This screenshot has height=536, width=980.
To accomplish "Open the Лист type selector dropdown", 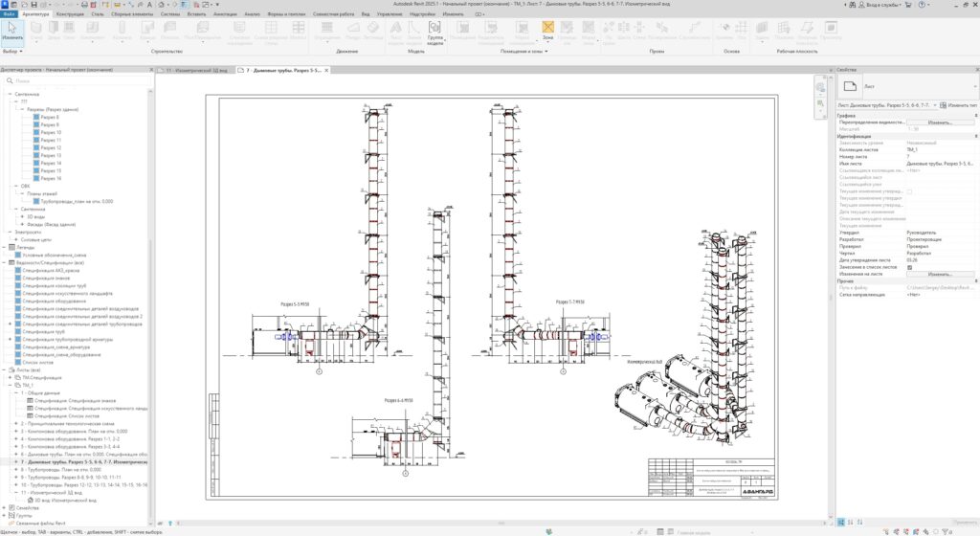I will point(974,86).
